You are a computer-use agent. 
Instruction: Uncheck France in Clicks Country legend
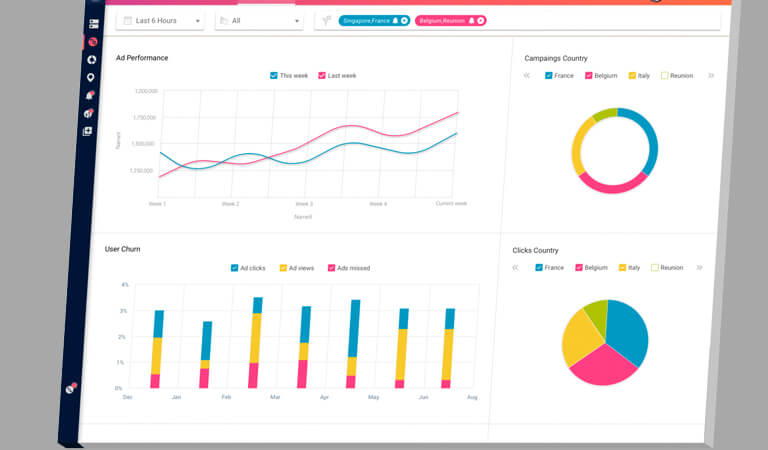(539, 267)
